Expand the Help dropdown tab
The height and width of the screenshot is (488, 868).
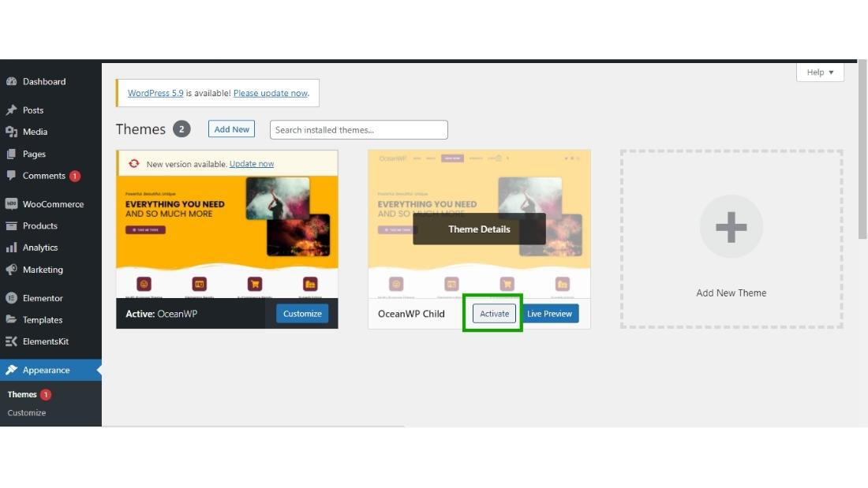820,72
